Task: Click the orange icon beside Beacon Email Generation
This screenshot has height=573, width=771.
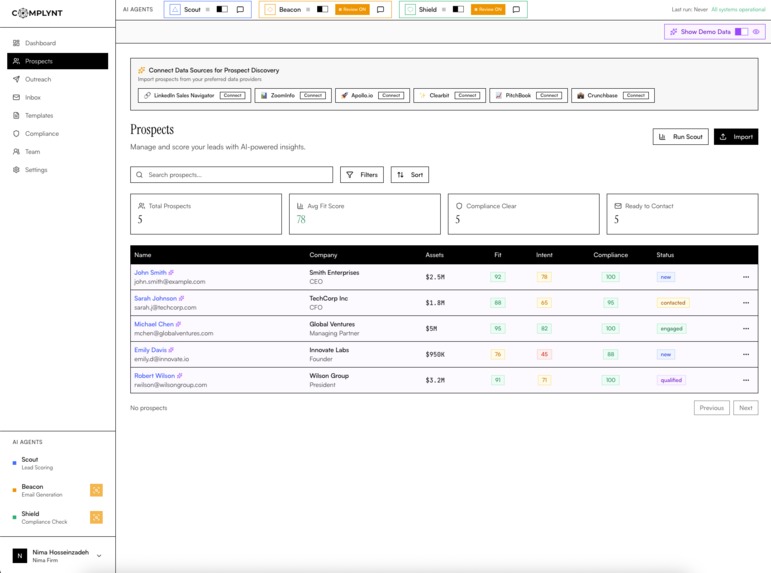Action: [x=96, y=490]
